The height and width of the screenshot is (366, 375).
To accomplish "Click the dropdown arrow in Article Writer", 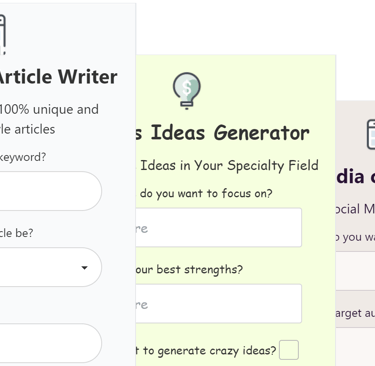I will point(85,268).
